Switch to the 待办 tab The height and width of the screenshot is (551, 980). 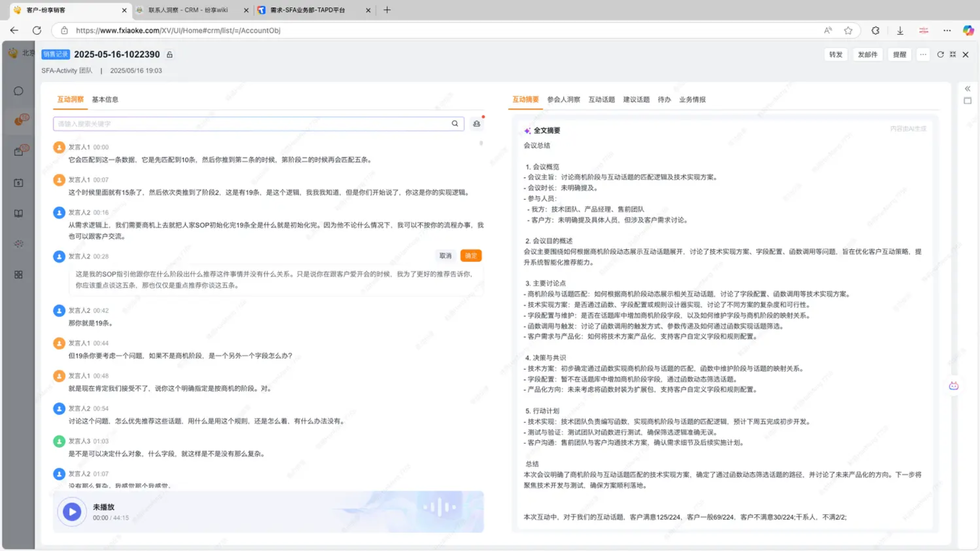tap(664, 99)
